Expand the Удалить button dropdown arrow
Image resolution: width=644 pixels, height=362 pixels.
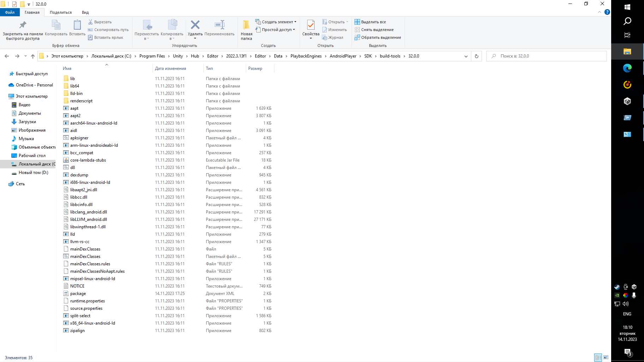click(195, 38)
